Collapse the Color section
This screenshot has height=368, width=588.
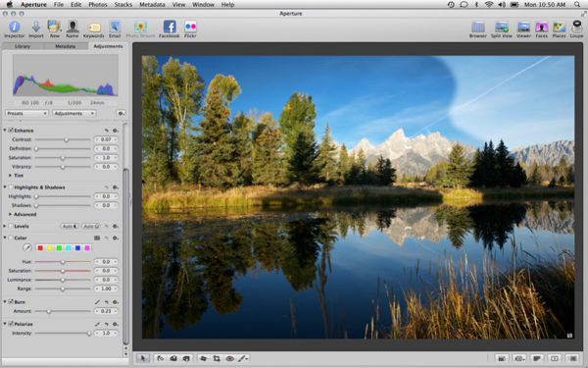coord(5,237)
